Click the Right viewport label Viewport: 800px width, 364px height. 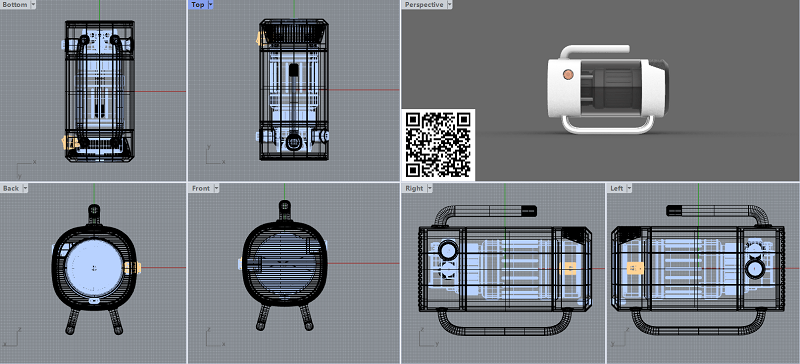[414, 188]
